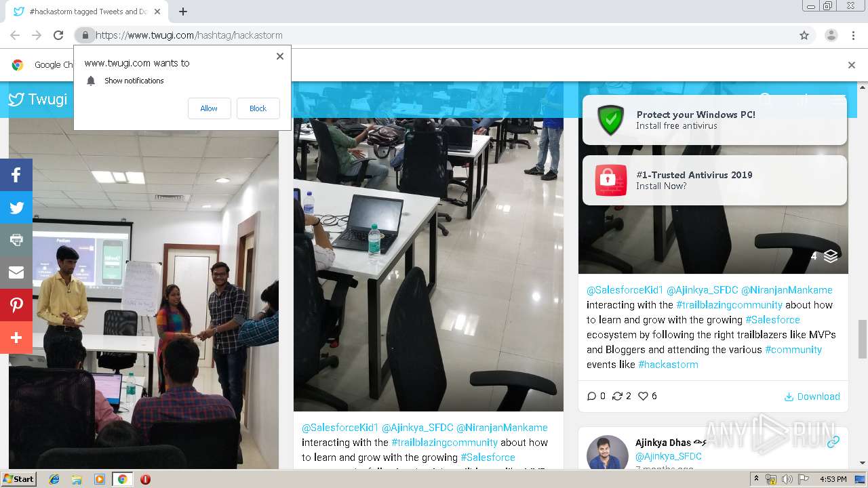
Task: Go to Twugi home logo
Action: (38, 100)
